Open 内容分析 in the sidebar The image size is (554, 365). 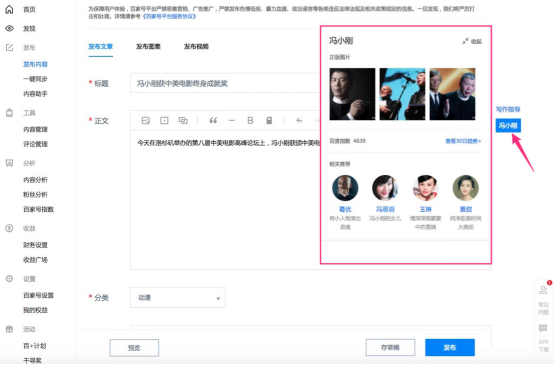35,180
